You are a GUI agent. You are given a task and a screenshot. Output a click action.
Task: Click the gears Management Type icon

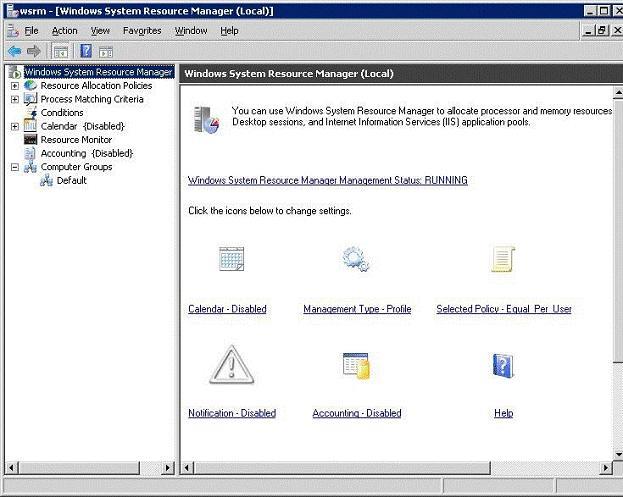tap(356, 259)
